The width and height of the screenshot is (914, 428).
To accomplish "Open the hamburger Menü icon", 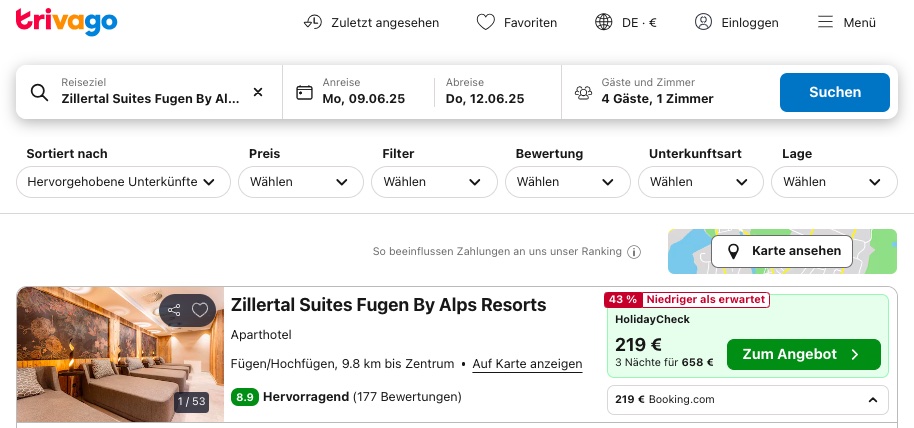I will pyautogui.click(x=825, y=22).
